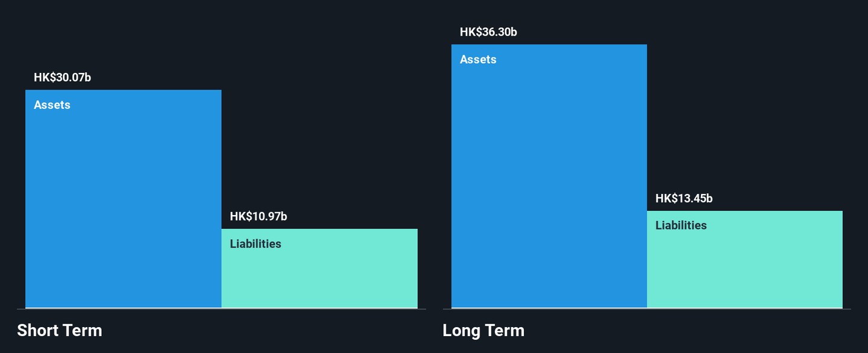
Task: Select the Long Term Liabilities teal bar
Action: tap(744, 265)
